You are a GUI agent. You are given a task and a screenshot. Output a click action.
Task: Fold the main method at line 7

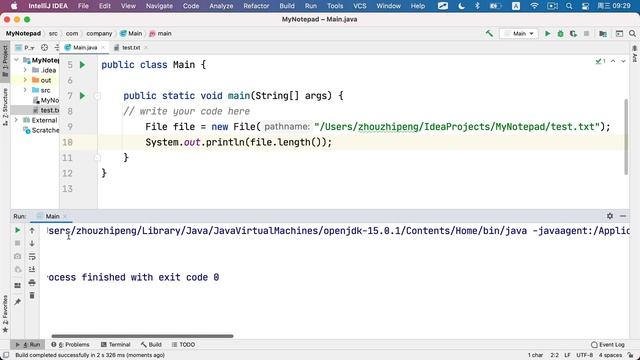pyautogui.click(x=97, y=96)
